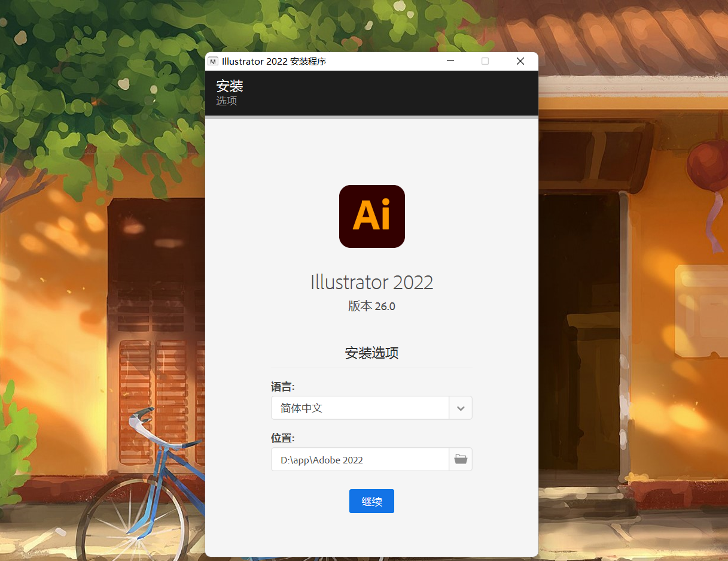
Task: Click the maximize icon on the title bar
Action: point(485,60)
